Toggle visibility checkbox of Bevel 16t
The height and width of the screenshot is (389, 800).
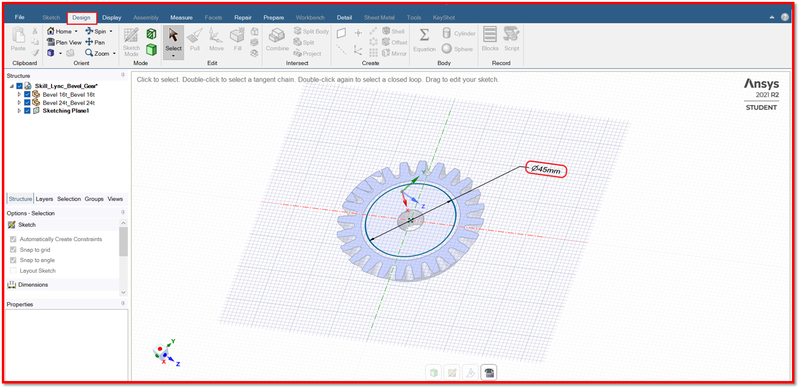(27, 94)
